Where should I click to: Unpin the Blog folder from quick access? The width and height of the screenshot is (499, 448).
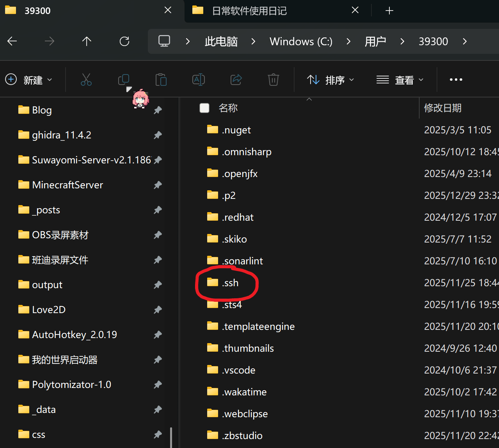[158, 110]
